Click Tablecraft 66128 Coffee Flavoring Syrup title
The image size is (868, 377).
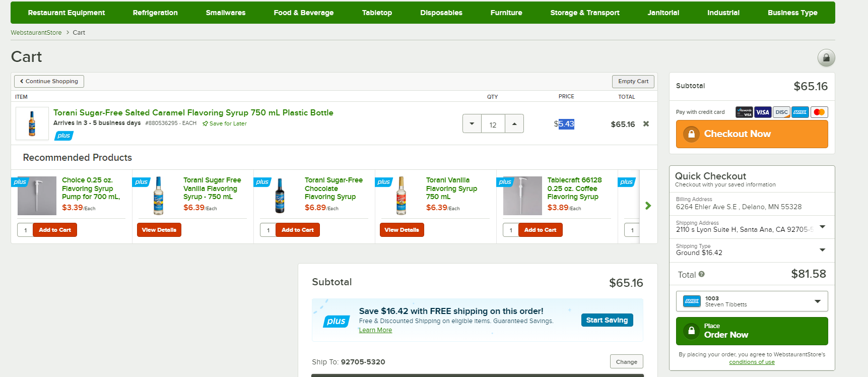(x=575, y=188)
